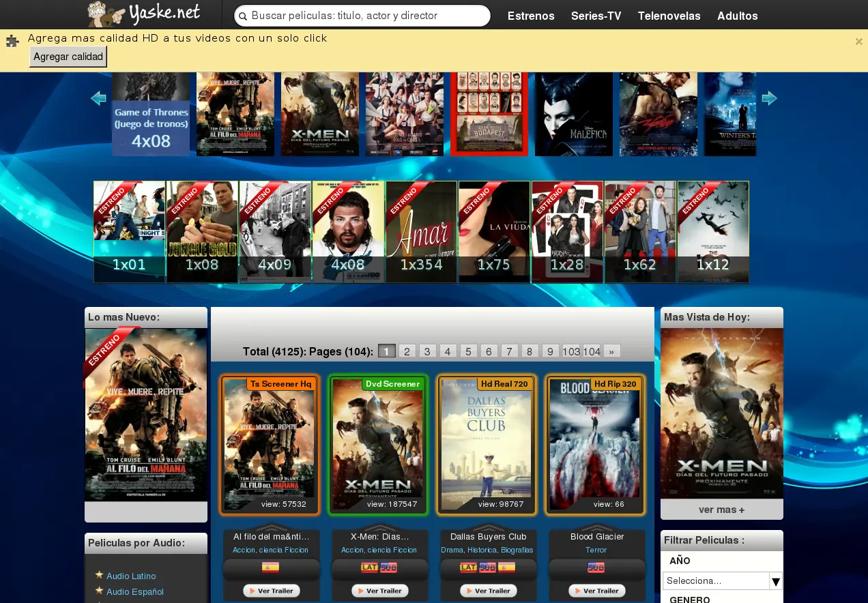Click Ver Trailer for Dallas Buyers Club
Screen dimensions: 868x603
[x=488, y=591]
